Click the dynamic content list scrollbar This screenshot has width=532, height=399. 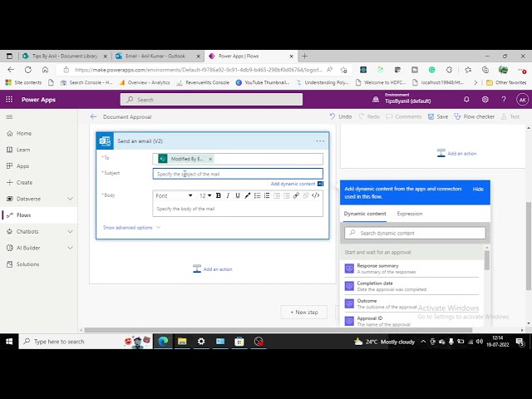coord(487,260)
